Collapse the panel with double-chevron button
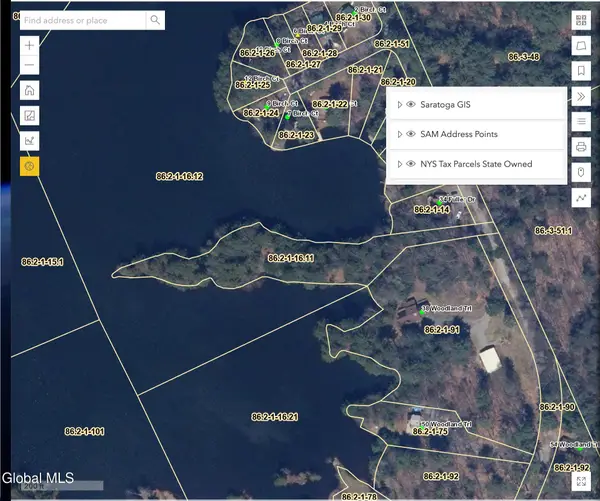Screen dimensions: 600x501 click(x=581, y=96)
